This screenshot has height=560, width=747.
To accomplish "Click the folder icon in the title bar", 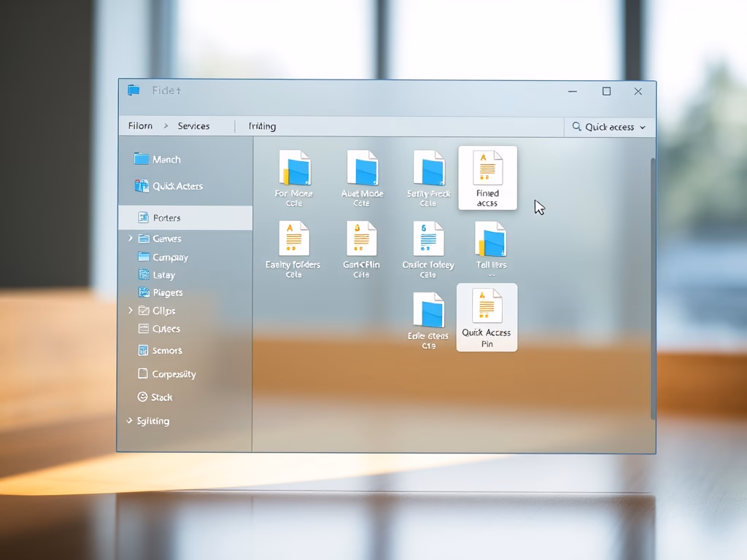I will coord(133,90).
